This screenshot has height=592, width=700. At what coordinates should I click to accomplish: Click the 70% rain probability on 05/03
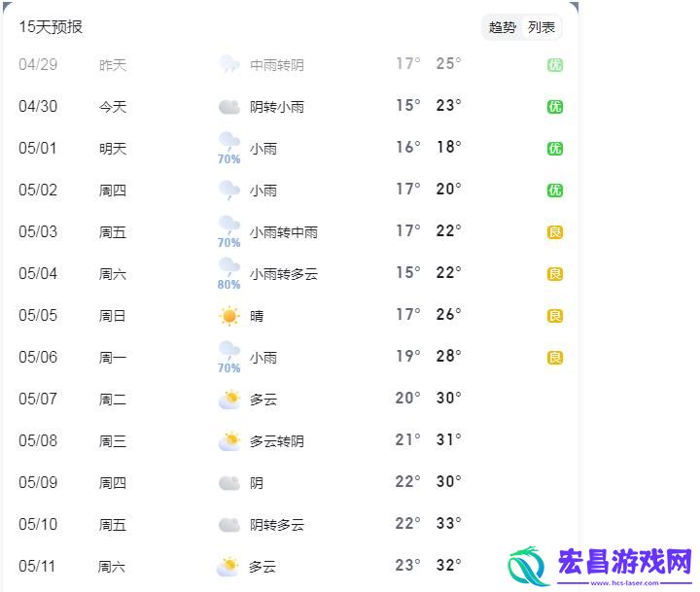[x=228, y=242]
